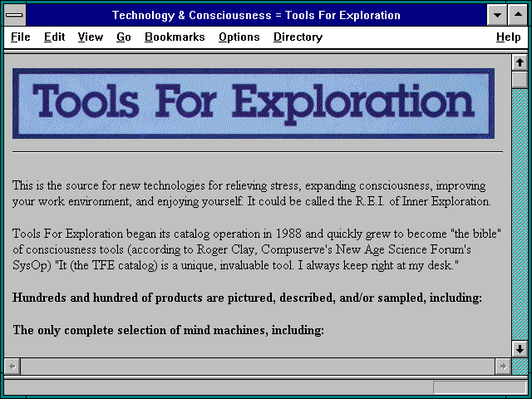Click the vertical scrollbar thumb
Screen dimensions: 532x399
tap(520, 80)
